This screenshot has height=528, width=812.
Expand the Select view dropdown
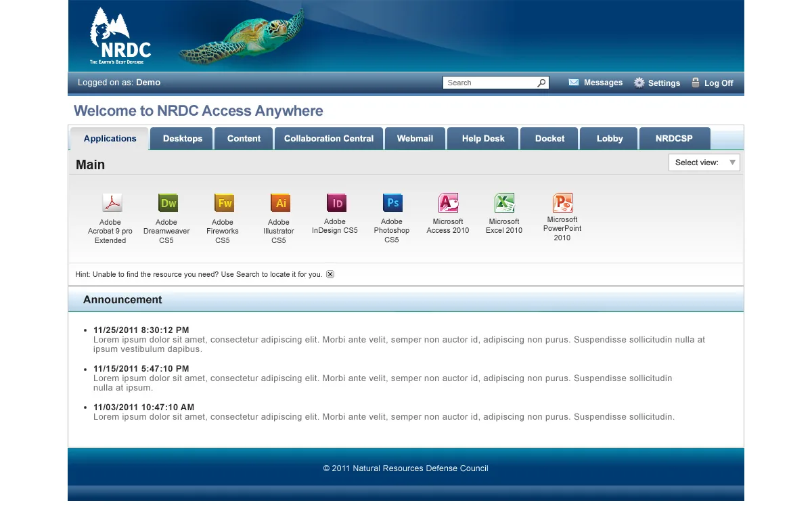point(704,162)
